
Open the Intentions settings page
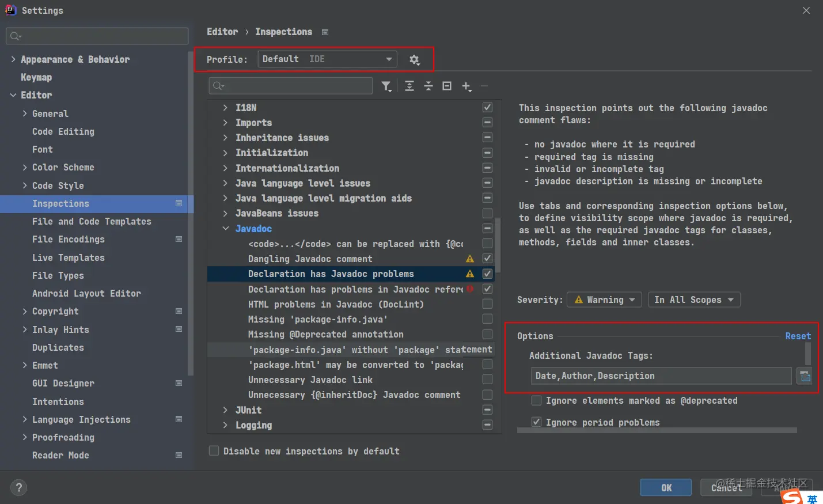pyautogui.click(x=58, y=401)
